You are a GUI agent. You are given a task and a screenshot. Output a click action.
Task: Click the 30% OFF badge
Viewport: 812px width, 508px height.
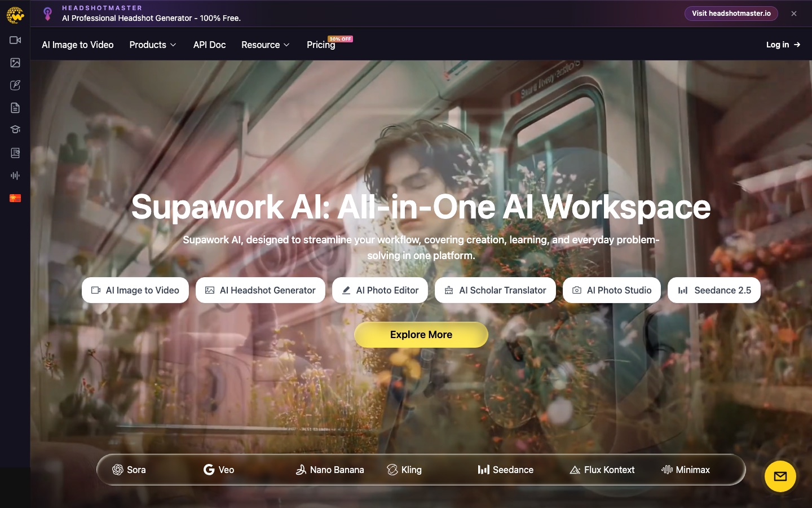click(341, 39)
